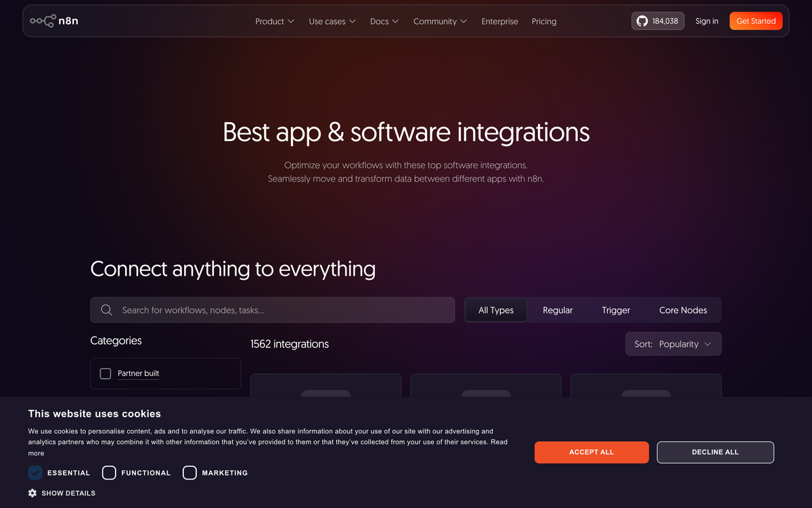The height and width of the screenshot is (508, 812).
Task: Click the GitHub star counter badge
Action: coord(657,21)
